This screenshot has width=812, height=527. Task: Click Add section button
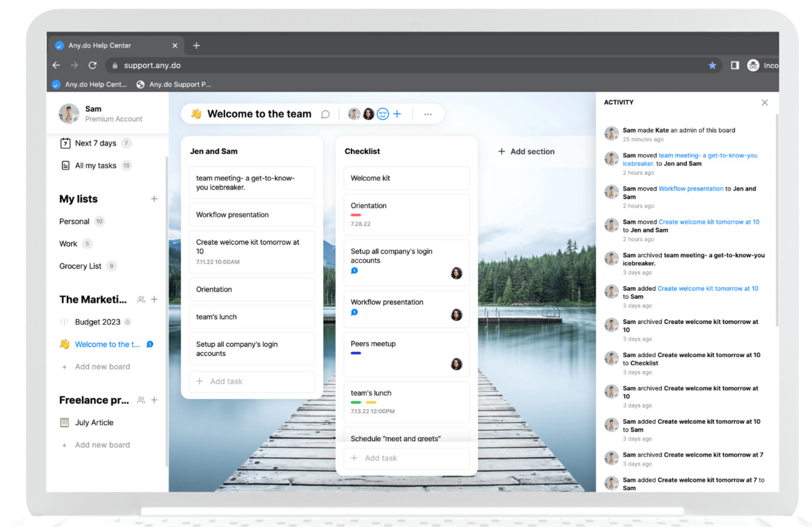click(526, 152)
